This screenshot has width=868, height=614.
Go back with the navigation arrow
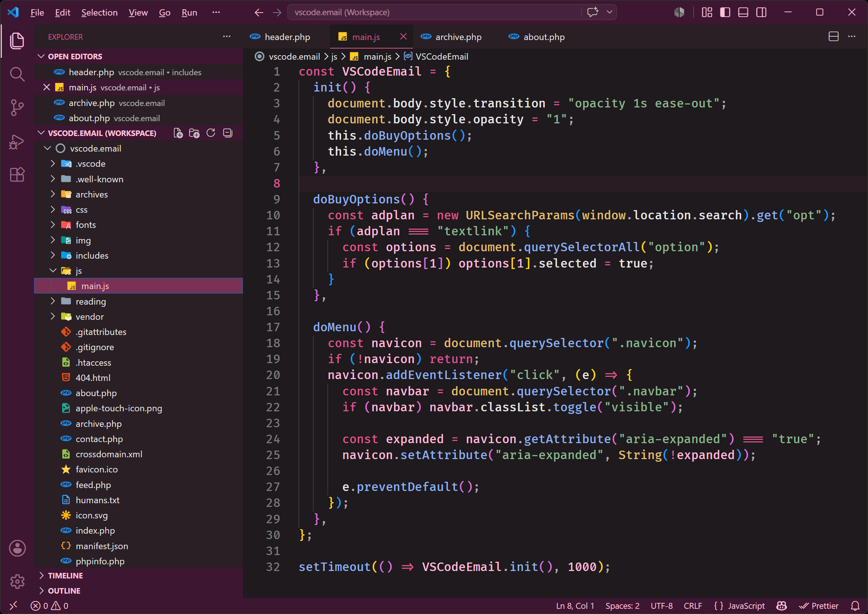pyautogui.click(x=259, y=13)
